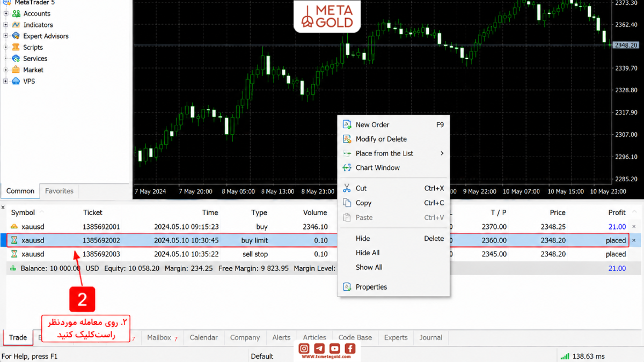Sort by the Time column header
This screenshot has width=644, height=362.
[x=210, y=212]
